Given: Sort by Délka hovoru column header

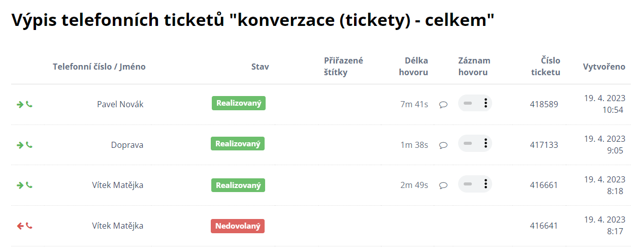Looking at the screenshot, I should click(x=413, y=67).
